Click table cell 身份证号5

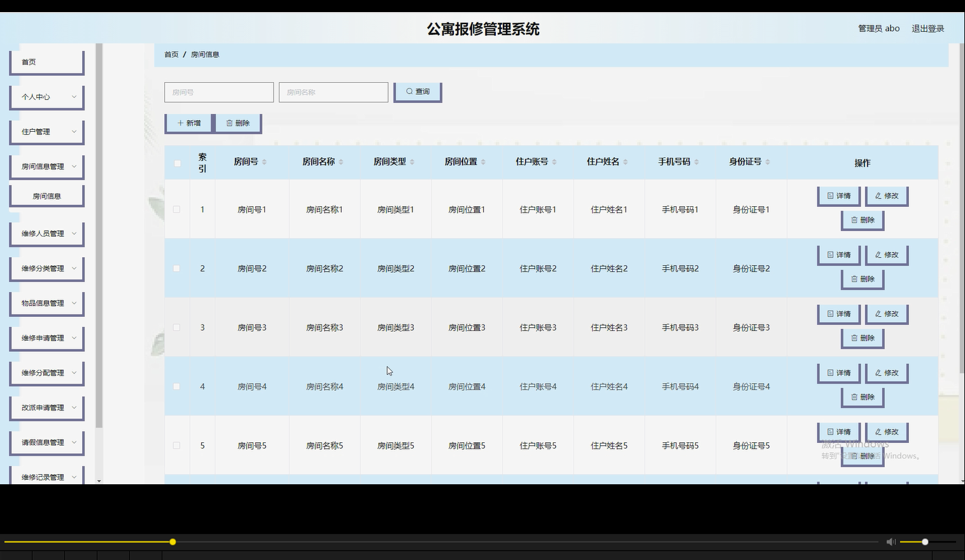coord(751,445)
